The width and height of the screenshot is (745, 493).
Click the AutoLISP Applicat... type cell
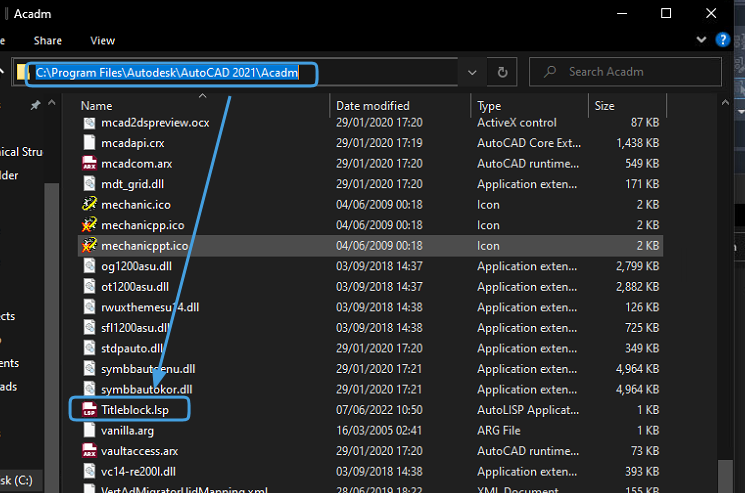[x=528, y=410]
